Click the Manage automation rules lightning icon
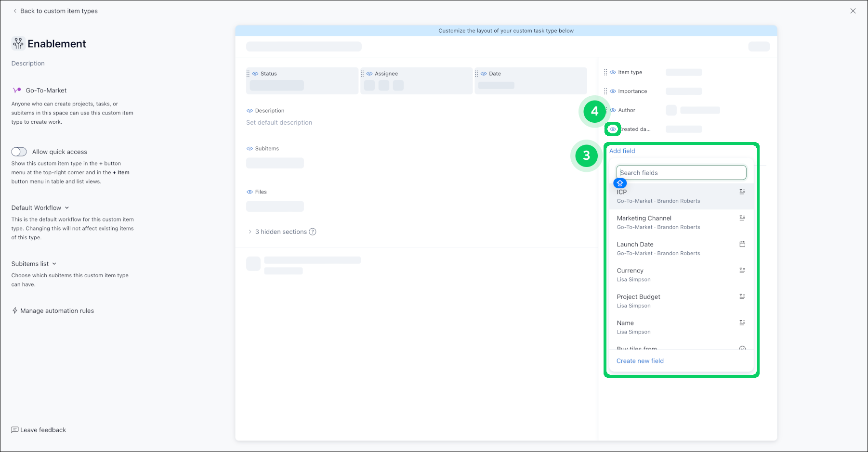The width and height of the screenshot is (868, 452). click(x=15, y=311)
